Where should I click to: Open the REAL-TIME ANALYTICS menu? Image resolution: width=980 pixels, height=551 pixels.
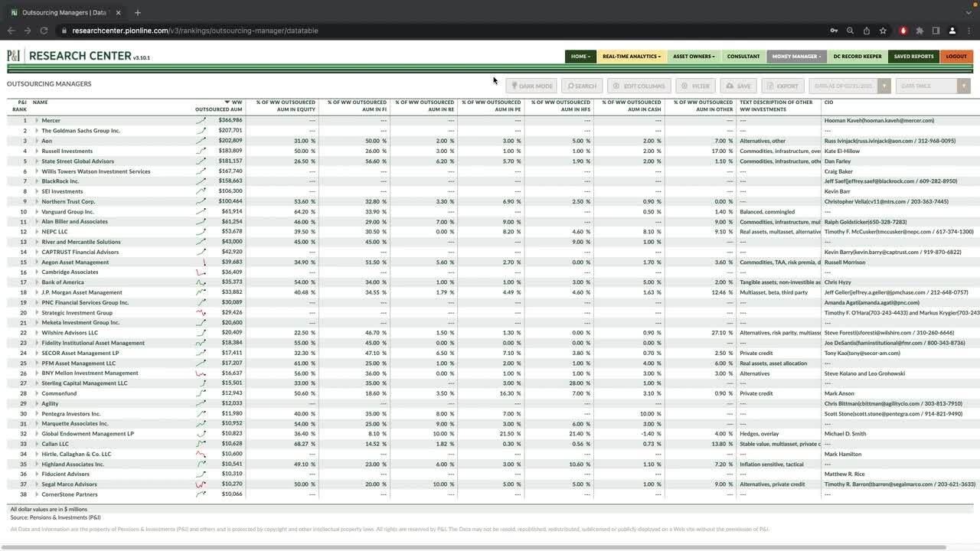(x=632, y=56)
